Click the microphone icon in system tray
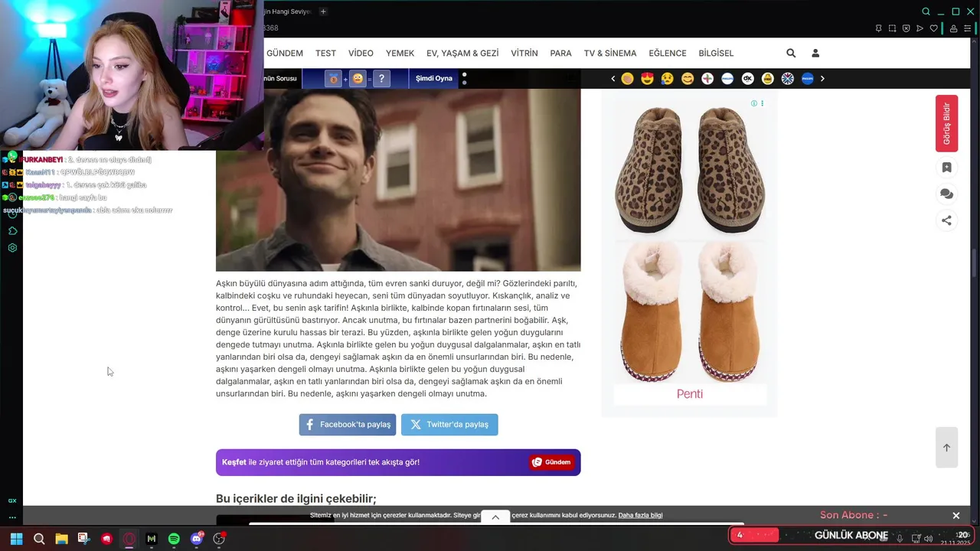 900,538
